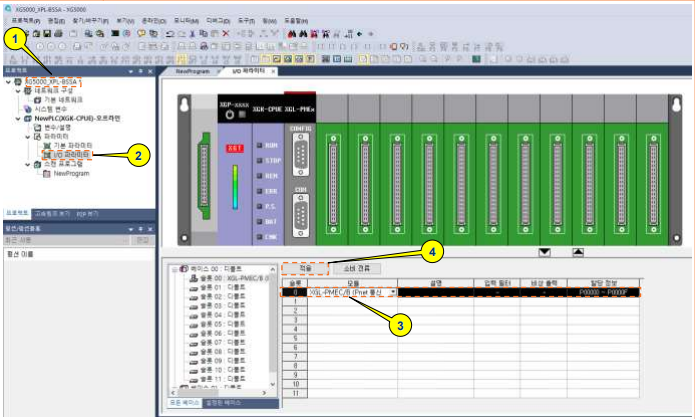This screenshot has height=419, width=695.
Task: Click the 시스템 변수 icon in project tree
Action: [x=26, y=109]
